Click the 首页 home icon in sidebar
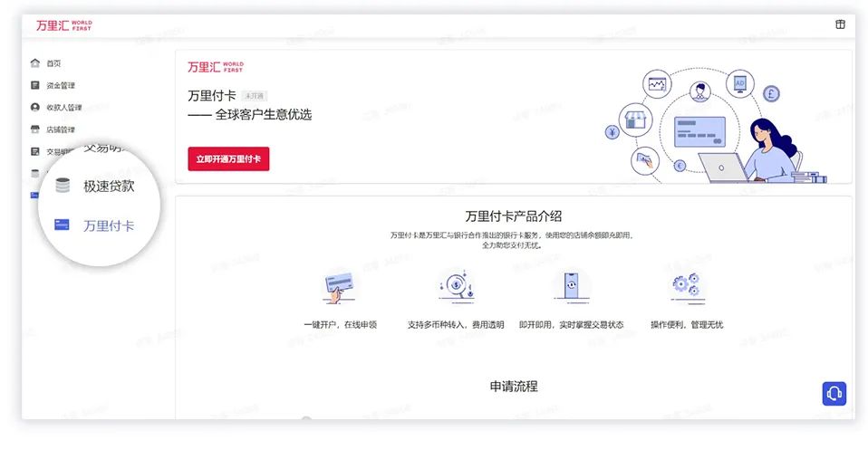 [34, 63]
